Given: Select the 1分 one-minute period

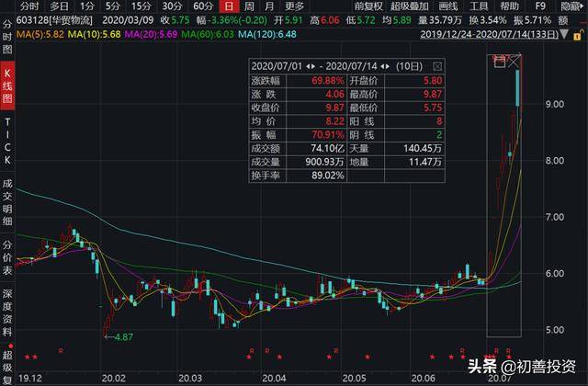Looking at the screenshot, I should click(x=87, y=6).
